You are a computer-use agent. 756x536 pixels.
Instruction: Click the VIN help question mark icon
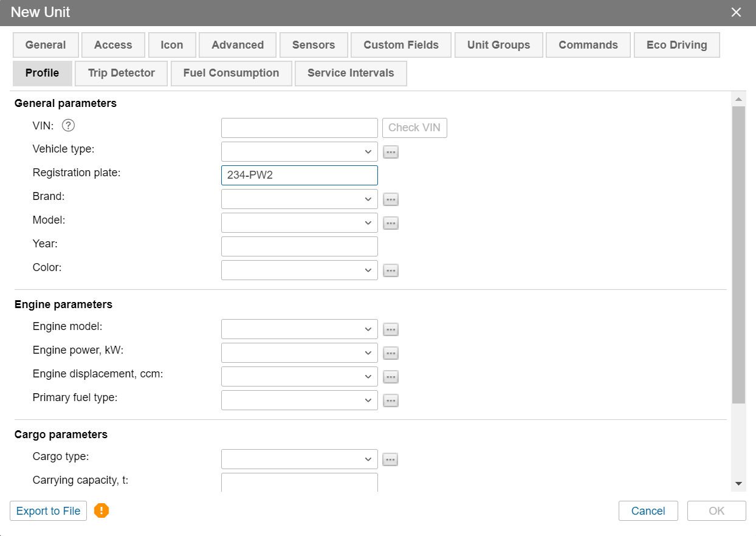(x=69, y=126)
